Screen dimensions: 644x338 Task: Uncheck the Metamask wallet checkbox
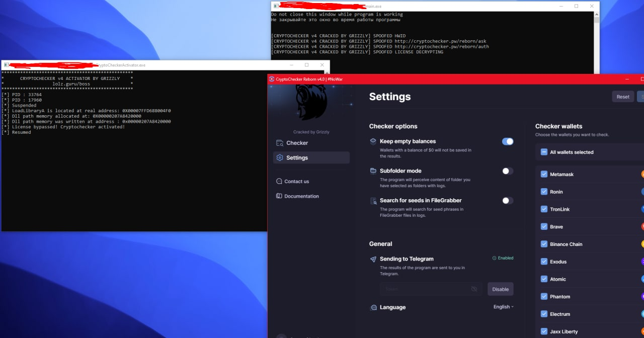point(544,175)
